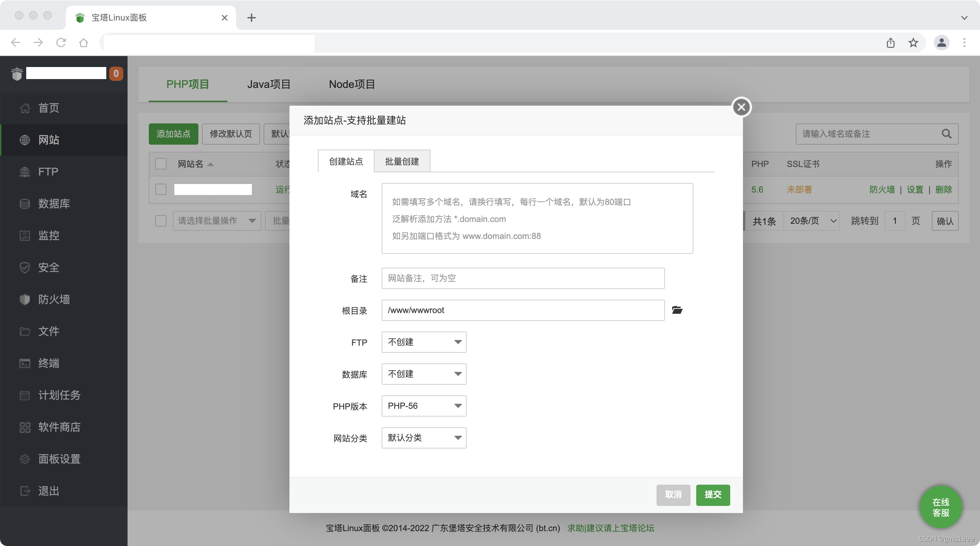Click the green 提交 submit button
This screenshot has height=546, width=980.
713,495
